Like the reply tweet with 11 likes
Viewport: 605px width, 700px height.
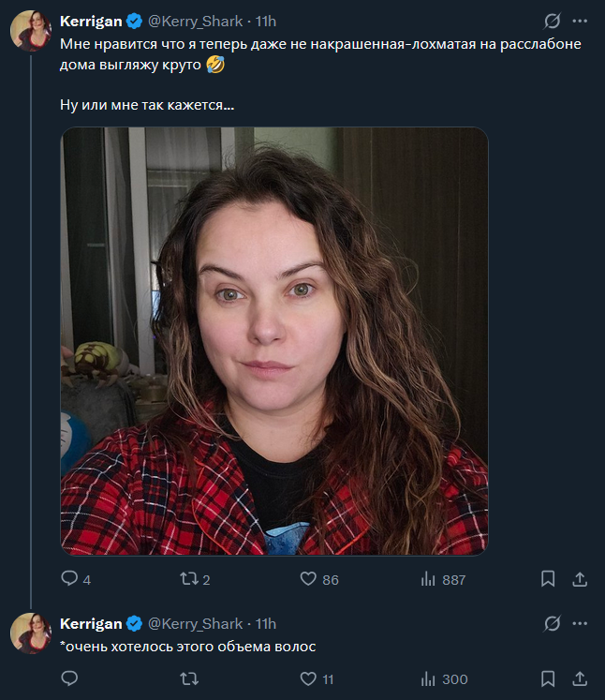click(308, 678)
